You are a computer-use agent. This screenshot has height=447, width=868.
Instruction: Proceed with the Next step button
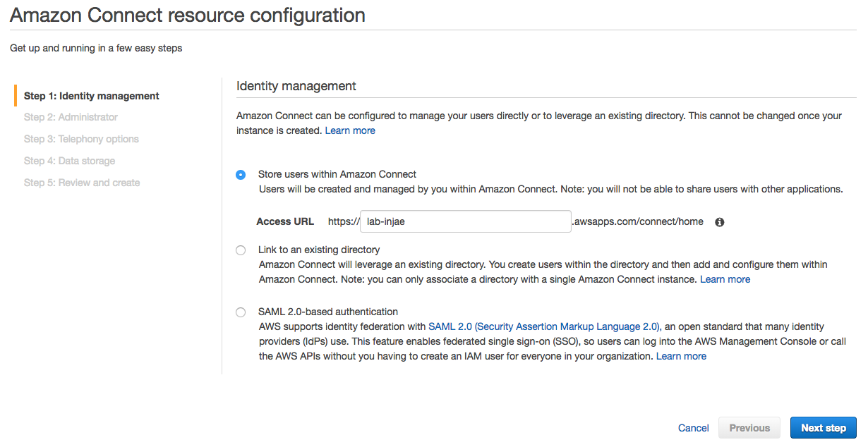click(x=824, y=428)
